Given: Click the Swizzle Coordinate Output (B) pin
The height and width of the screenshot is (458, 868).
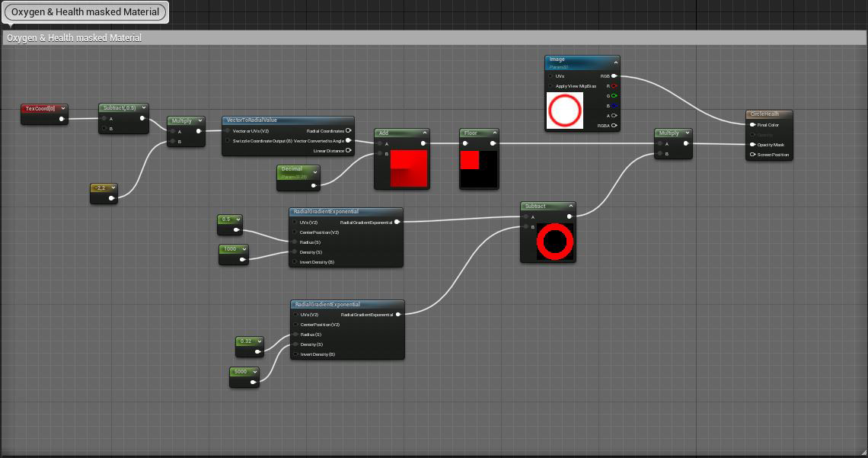Looking at the screenshot, I should (228, 141).
